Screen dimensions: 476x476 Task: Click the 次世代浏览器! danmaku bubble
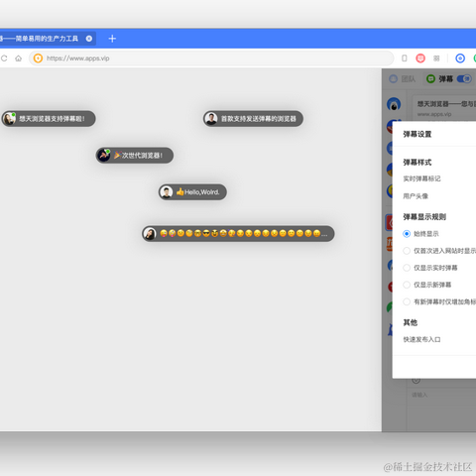(x=135, y=156)
